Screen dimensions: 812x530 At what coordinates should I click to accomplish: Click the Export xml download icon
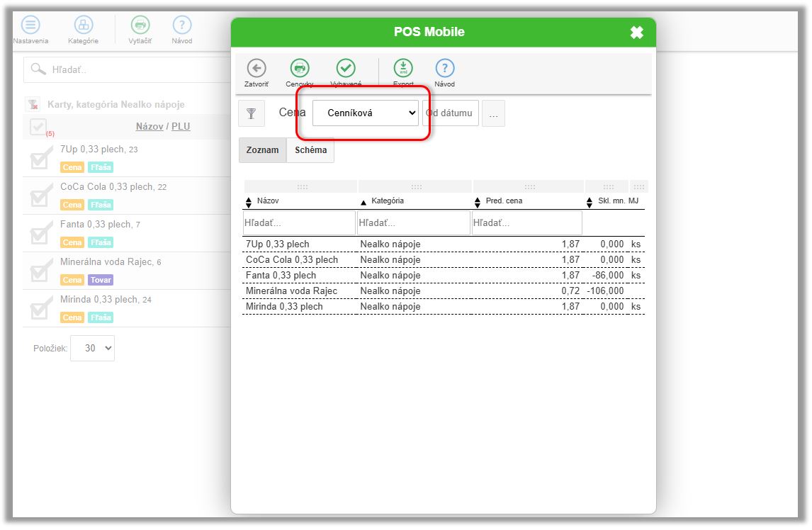click(403, 69)
